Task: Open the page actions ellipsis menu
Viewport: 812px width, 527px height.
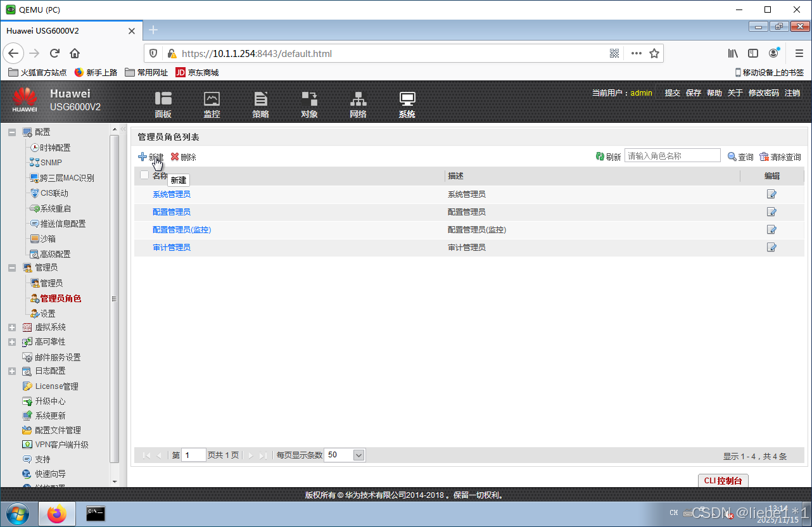Action: [636, 53]
